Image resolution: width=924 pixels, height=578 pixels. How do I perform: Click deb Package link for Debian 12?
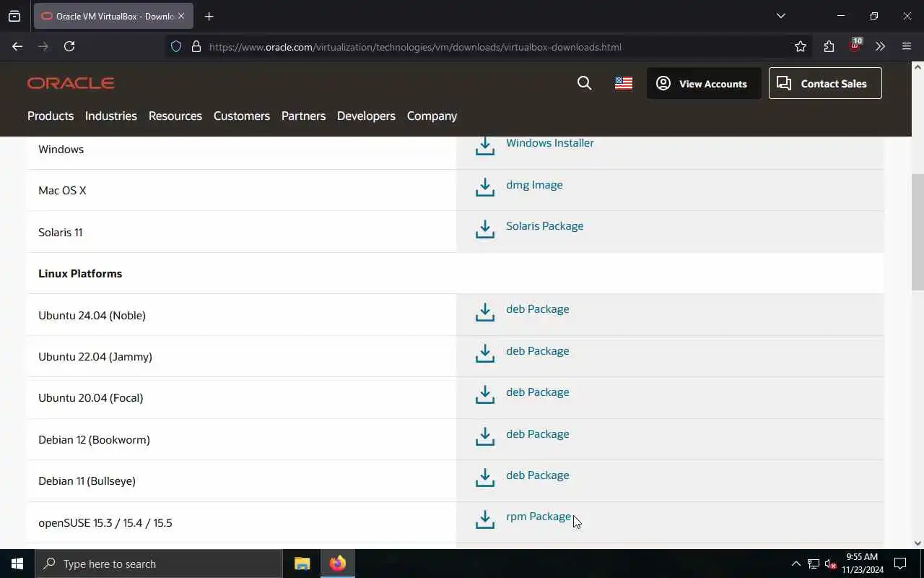(x=538, y=434)
